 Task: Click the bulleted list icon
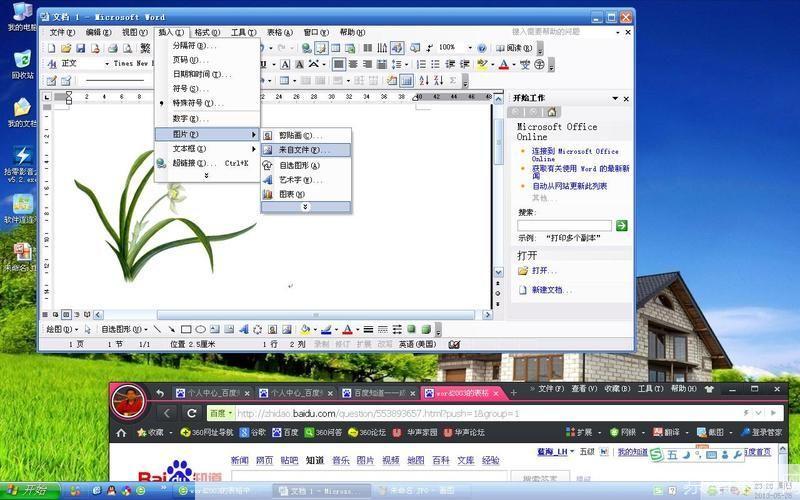(x=435, y=64)
